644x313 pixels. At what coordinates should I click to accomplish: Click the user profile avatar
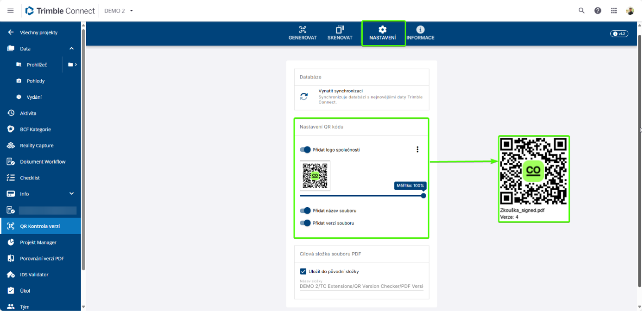(x=630, y=11)
